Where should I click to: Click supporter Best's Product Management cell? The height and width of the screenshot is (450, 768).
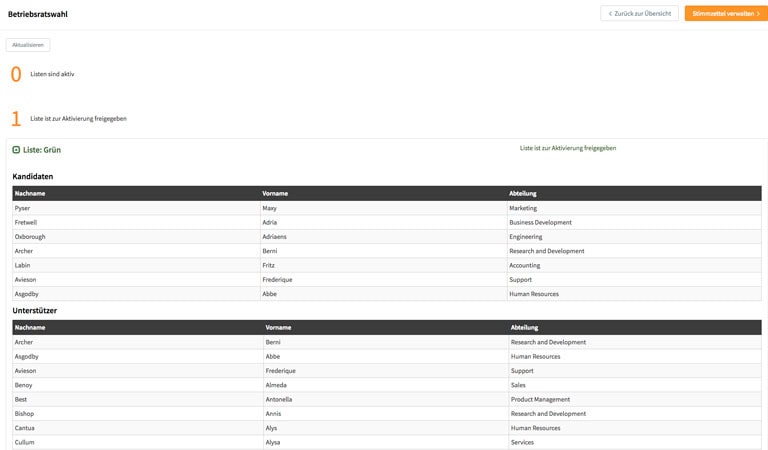[540, 399]
